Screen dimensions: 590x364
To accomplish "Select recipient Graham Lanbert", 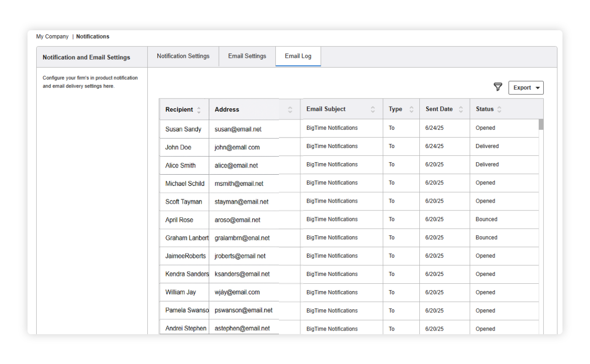I will [187, 238].
